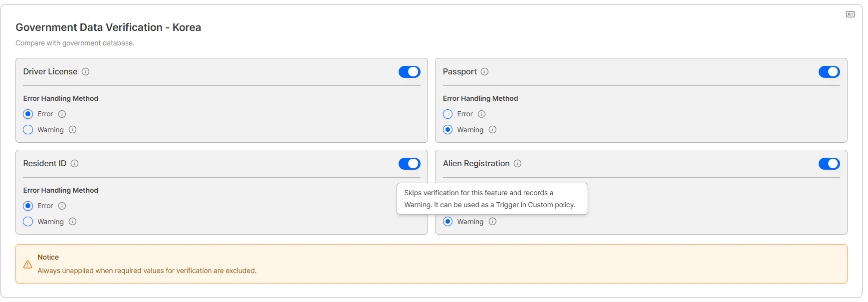Select Warning radio for Resident ID
The image size is (868, 302).
click(28, 222)
